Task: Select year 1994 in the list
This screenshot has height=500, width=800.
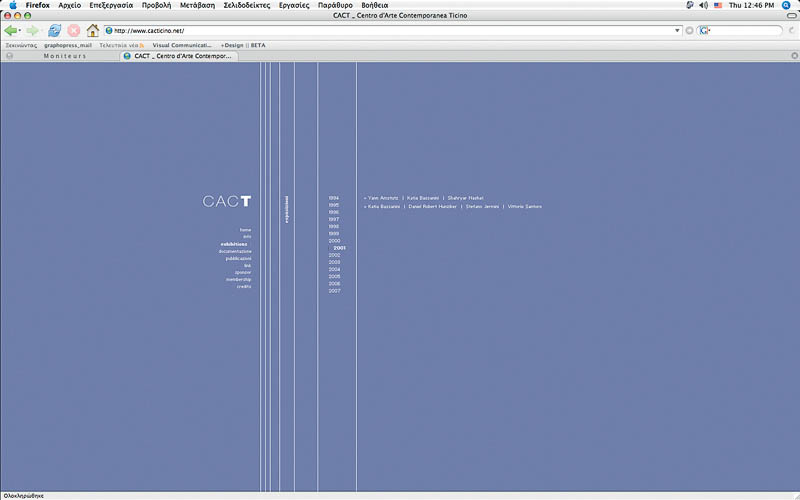Action: point(334,198)
